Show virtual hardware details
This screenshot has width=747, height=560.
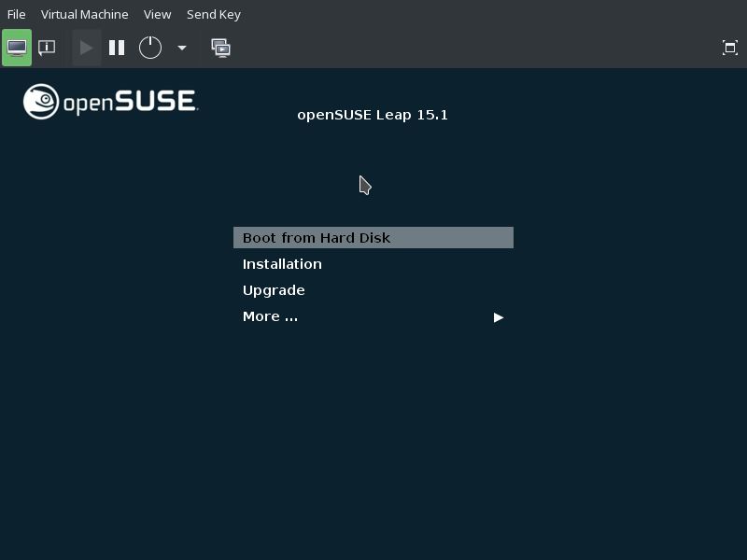[47, 48]
